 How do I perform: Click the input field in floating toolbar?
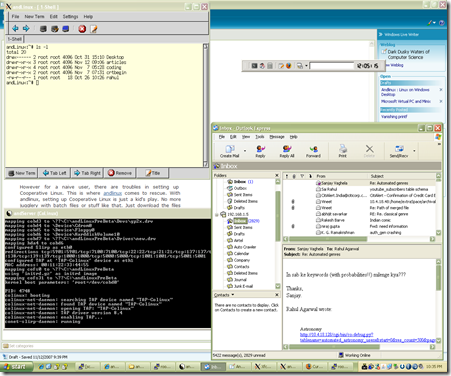[331, 66]
